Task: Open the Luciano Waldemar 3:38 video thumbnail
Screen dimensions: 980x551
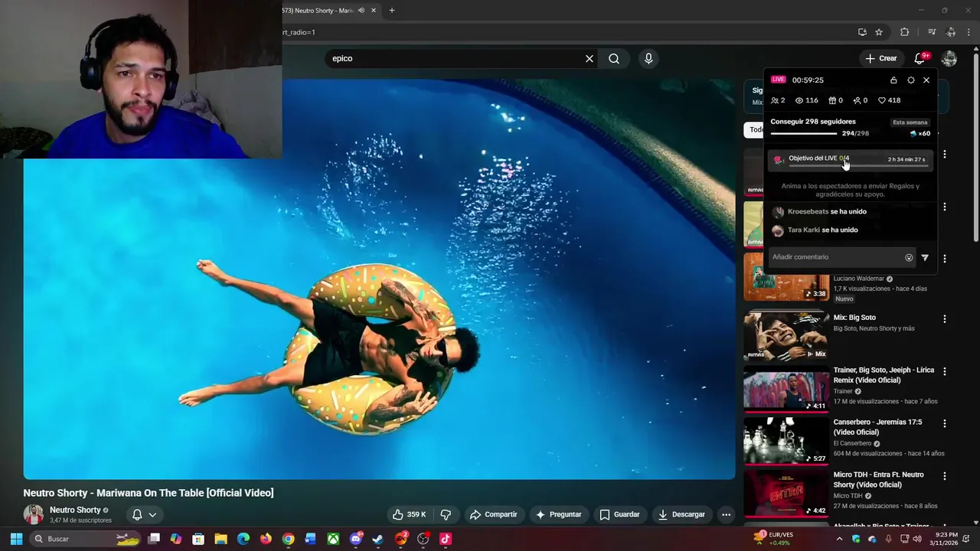Action: coord(786,277)
